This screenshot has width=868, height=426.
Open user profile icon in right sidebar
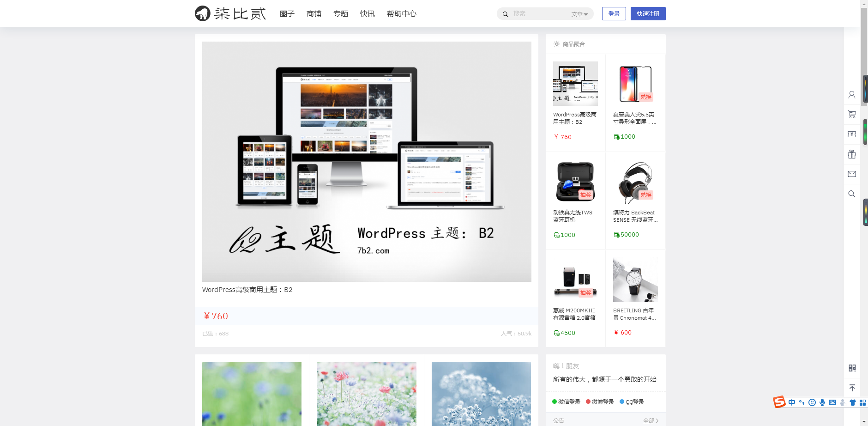click(x=852, y=95)
